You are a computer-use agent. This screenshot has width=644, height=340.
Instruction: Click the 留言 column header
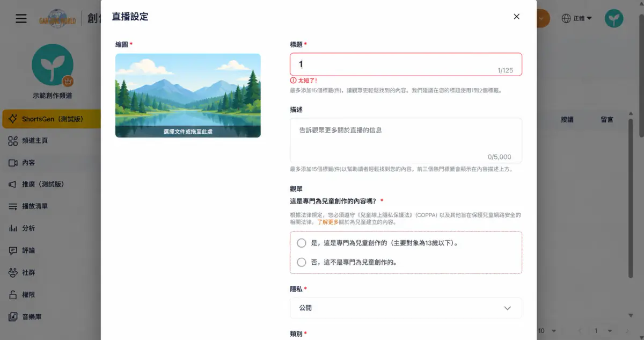pyautogui.click(x=606, y=120)
